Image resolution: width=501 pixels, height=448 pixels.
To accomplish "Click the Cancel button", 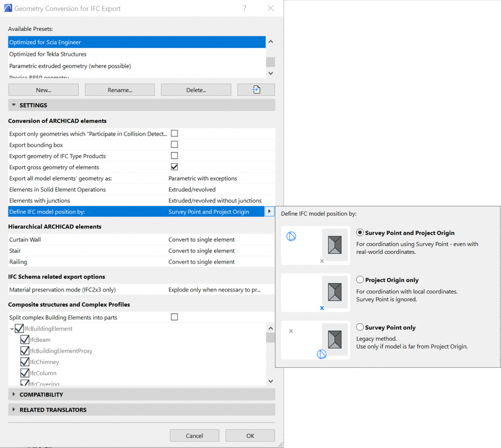I will (x=194, y=435).
